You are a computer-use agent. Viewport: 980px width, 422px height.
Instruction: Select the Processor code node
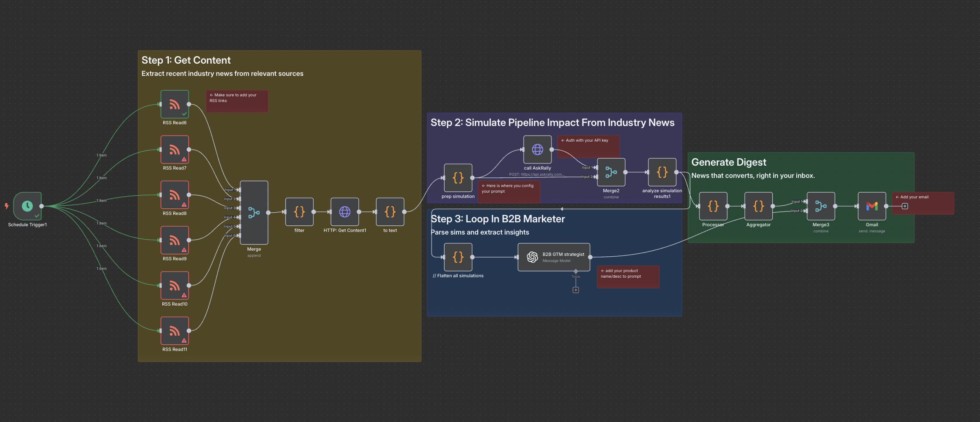(x=713, y=206)
